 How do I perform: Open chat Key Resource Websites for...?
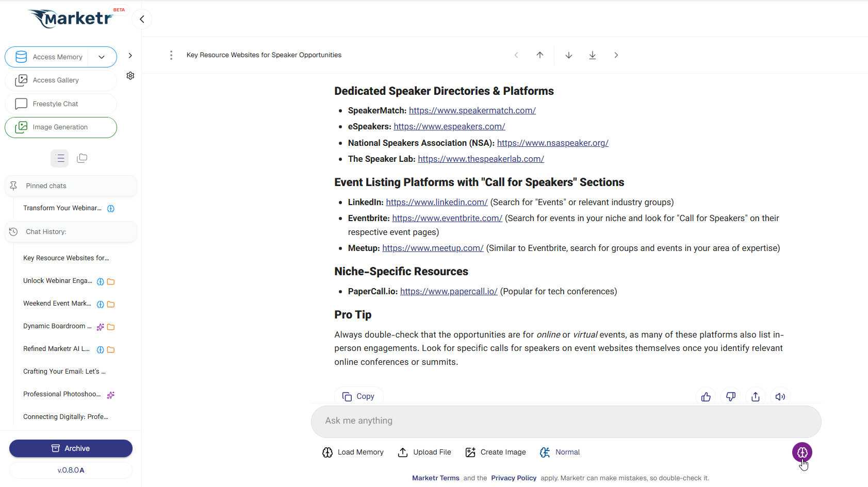[66, 258]
